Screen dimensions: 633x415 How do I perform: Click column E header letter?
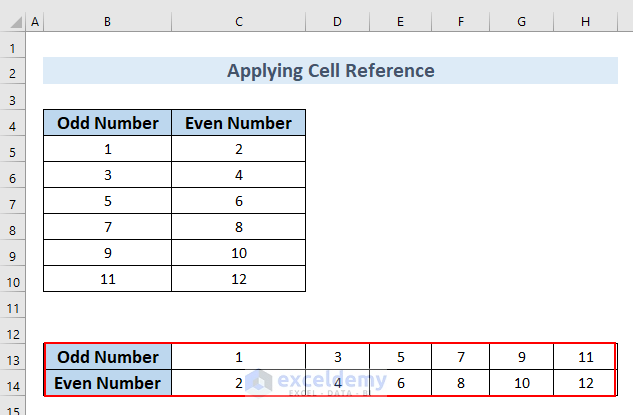(x=400, y=21)
